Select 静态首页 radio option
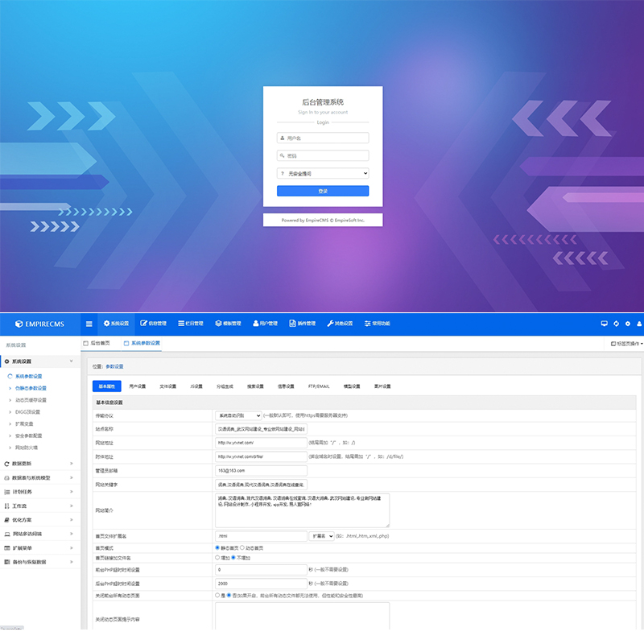Image resolution: width=644 pixels, height=644 pixels. click(217, 547)
